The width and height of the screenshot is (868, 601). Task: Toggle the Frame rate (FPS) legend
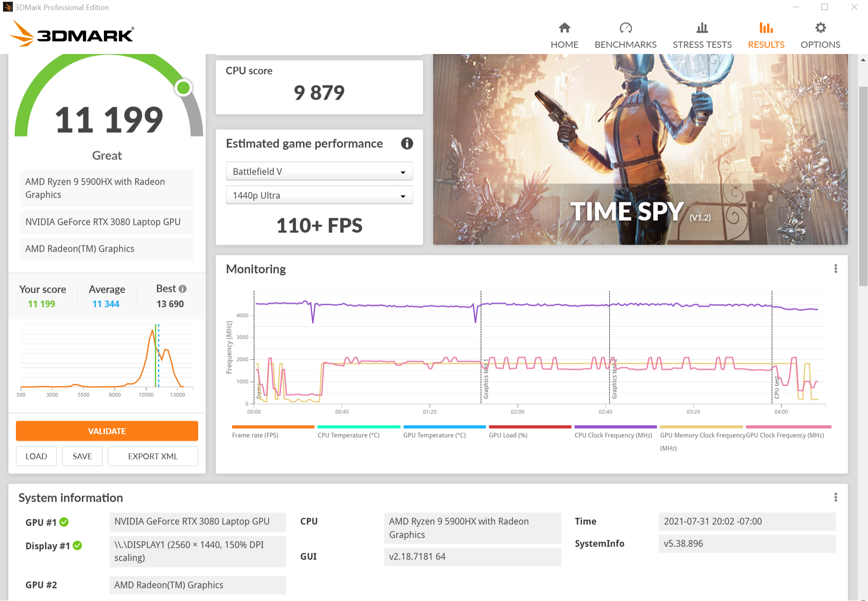pos(273,432)
